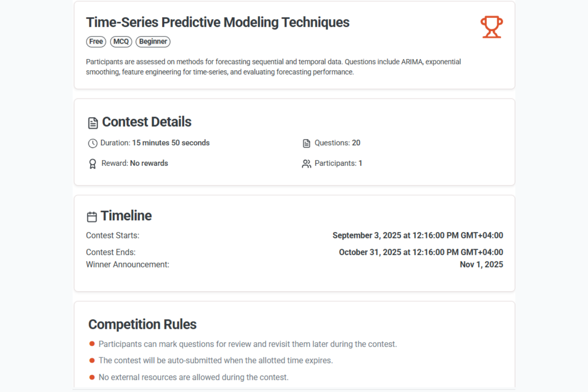The width and height of the screenshot is (588, 392).
Task: Click the Nov 1, 2025 announcement date
Action: pyautogui.click(x=481, y=265)
